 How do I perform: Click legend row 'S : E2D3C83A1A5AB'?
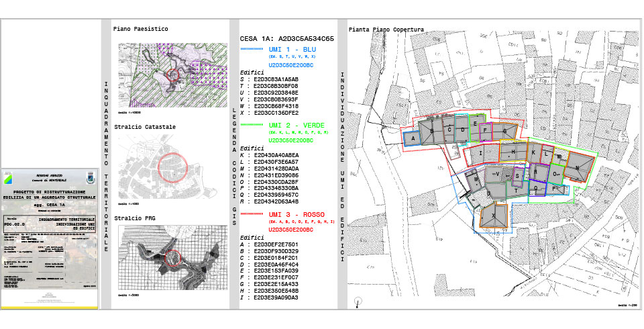[x=270, y=79]
